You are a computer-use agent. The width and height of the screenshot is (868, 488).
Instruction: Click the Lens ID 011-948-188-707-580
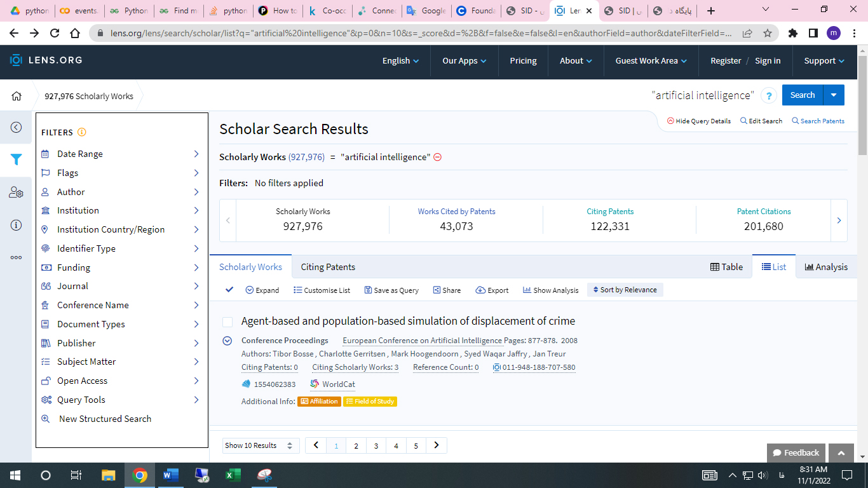point(534,367)
